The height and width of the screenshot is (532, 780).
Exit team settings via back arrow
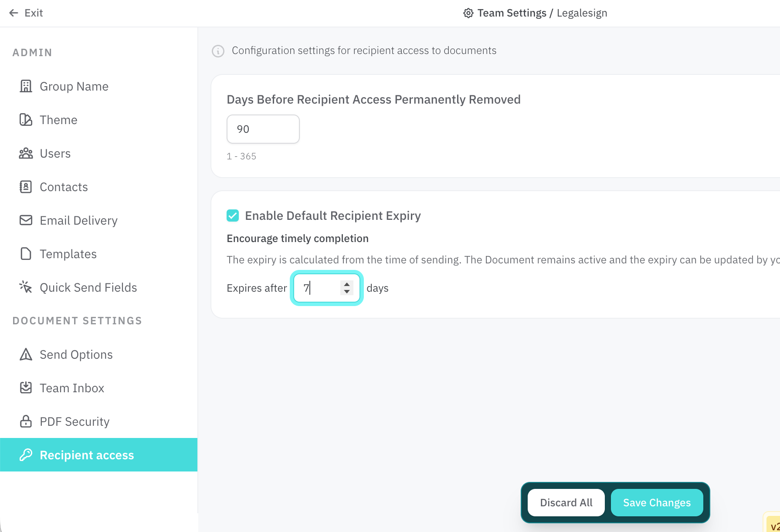(26, 13)
